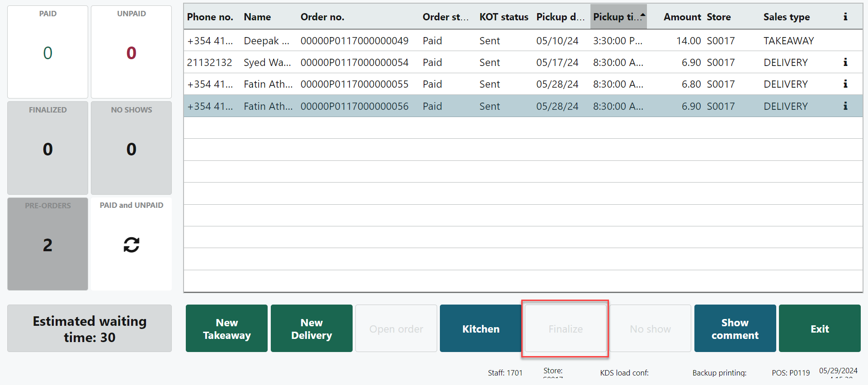Click the Estimated waiting time panel
Screen dimensions: 868x385
coord(90,329)
